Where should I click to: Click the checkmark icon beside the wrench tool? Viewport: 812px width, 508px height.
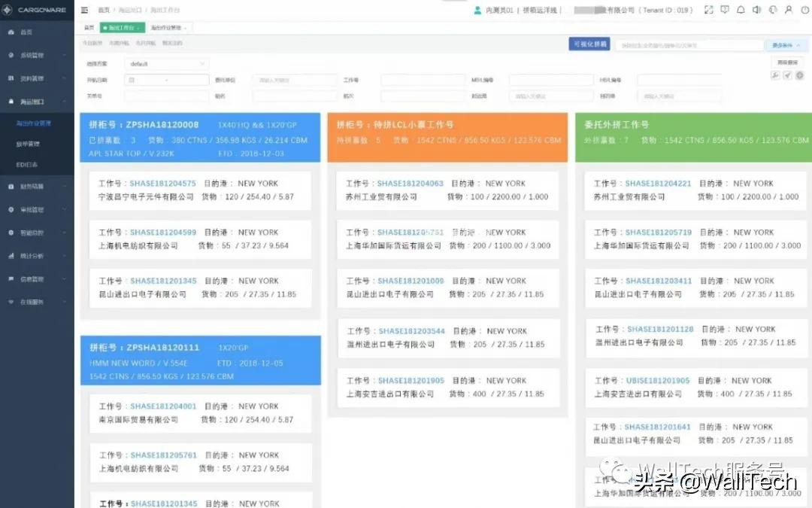789,75
